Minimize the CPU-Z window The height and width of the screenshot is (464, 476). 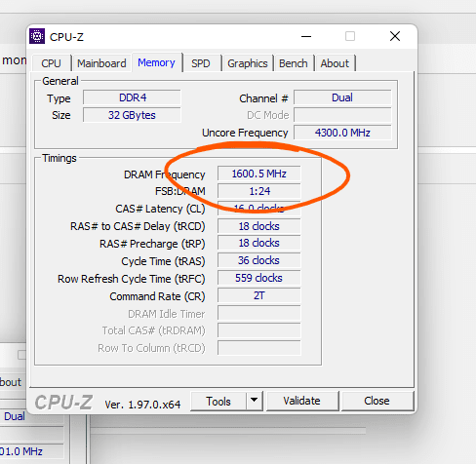[306, 36]
